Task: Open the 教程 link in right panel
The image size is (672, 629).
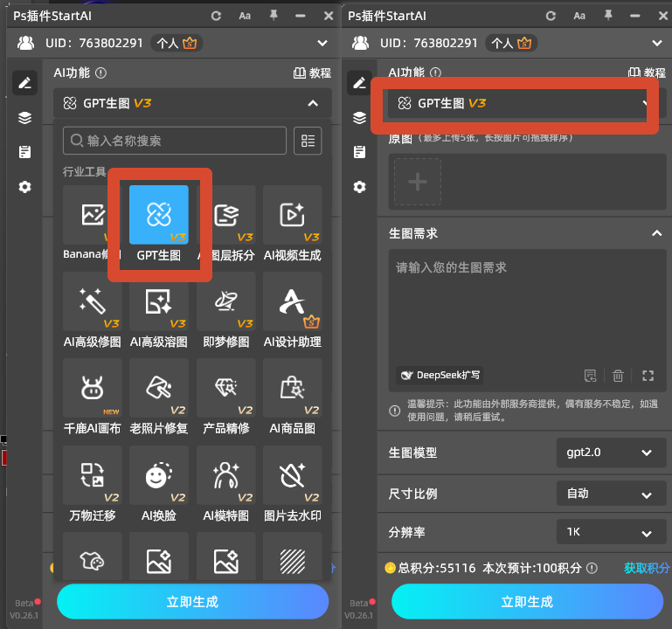Action: (647, 73)
